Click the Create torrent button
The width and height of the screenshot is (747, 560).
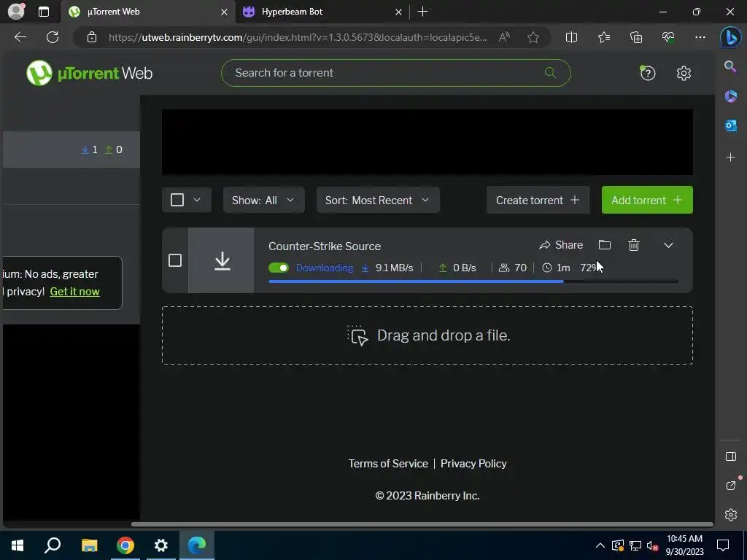[538, 200]
